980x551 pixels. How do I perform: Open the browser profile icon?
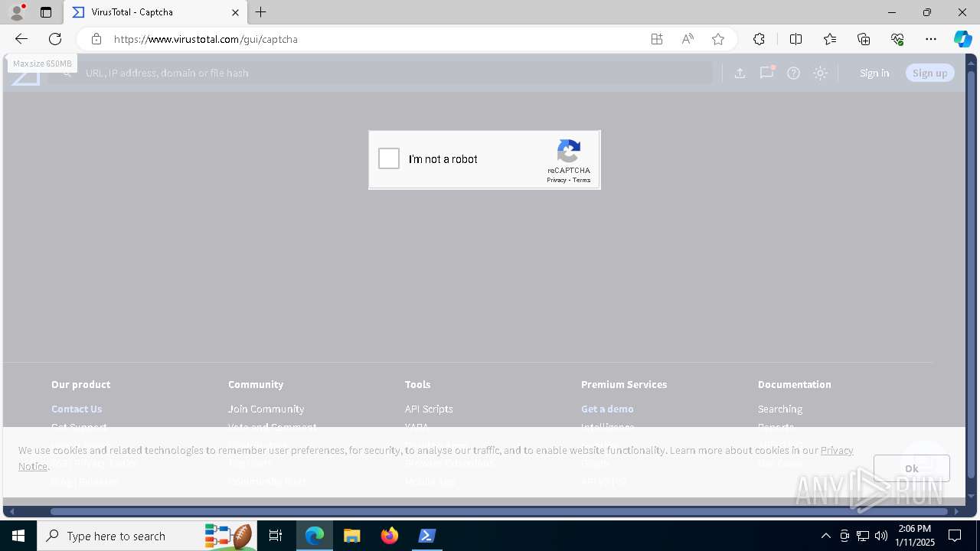(17, 11)
